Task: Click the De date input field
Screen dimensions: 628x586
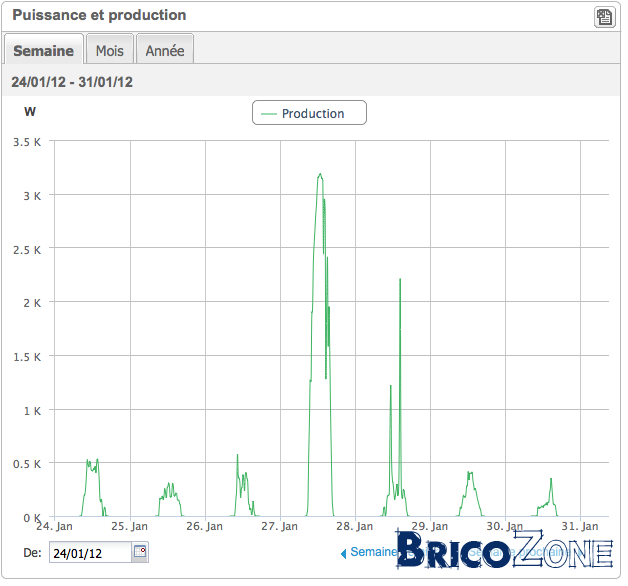Action: 91,553
